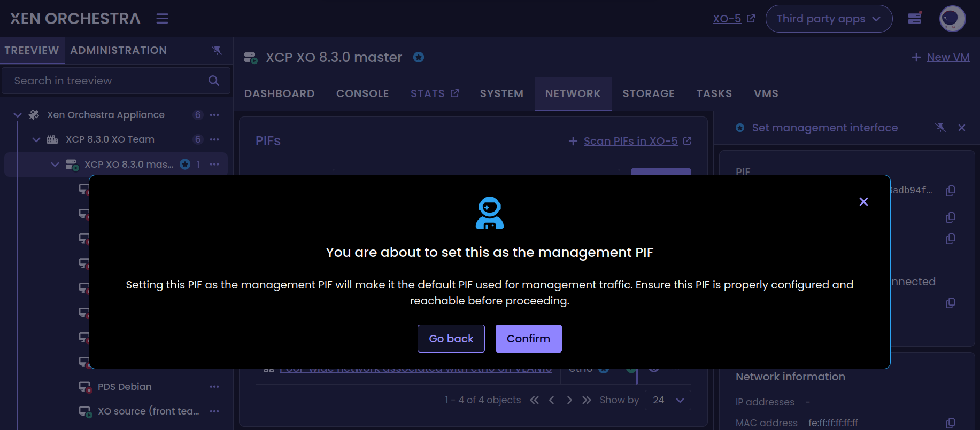This screenshot has width=980, height=430.
Task: Go to the first page of PIFs
Action: 534,400
